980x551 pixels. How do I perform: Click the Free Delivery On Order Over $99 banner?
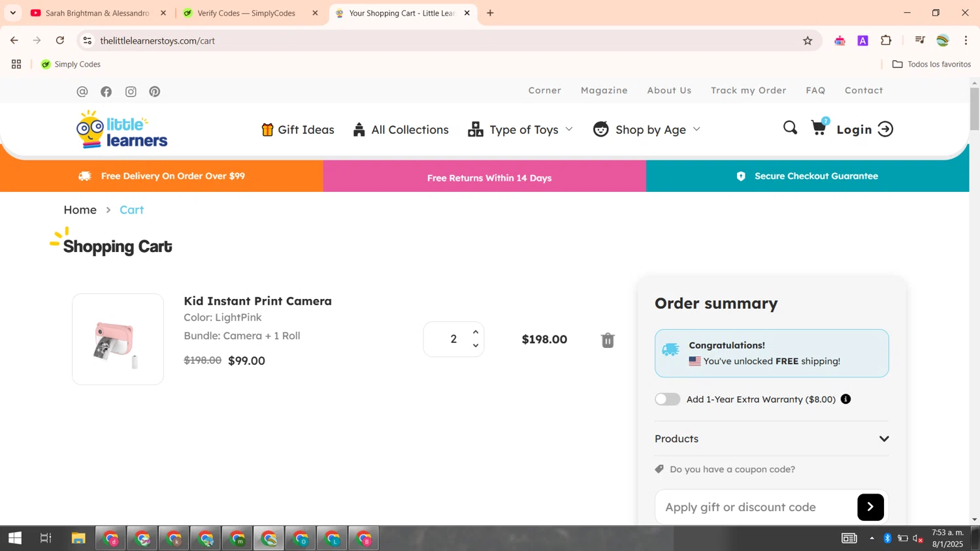[161, 176]
